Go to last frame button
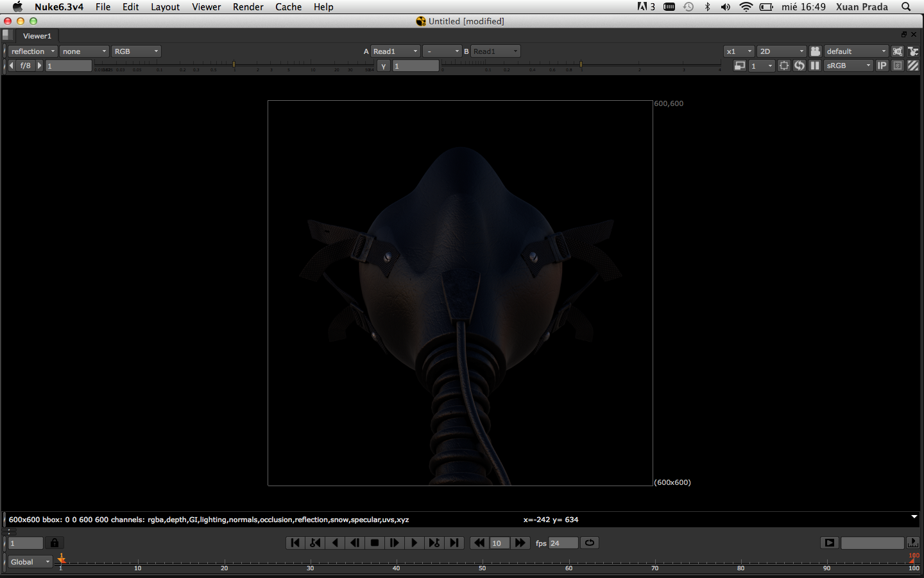 click(454, 543)
